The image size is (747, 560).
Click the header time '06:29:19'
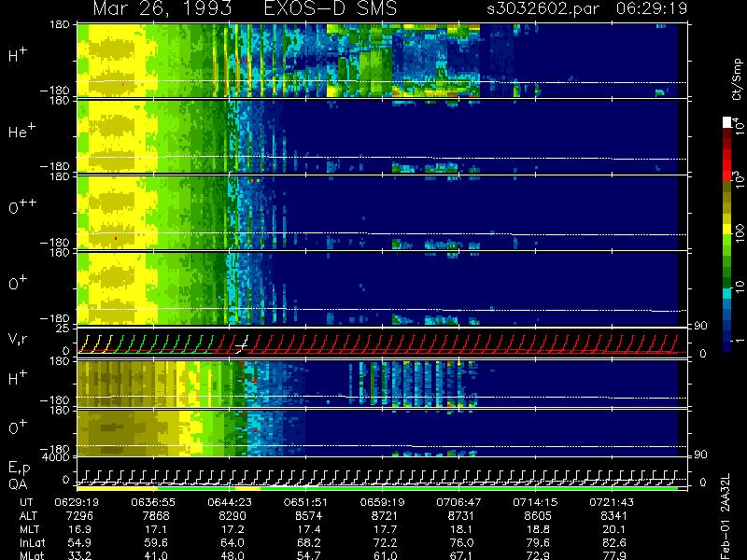[x=651, y=8]
